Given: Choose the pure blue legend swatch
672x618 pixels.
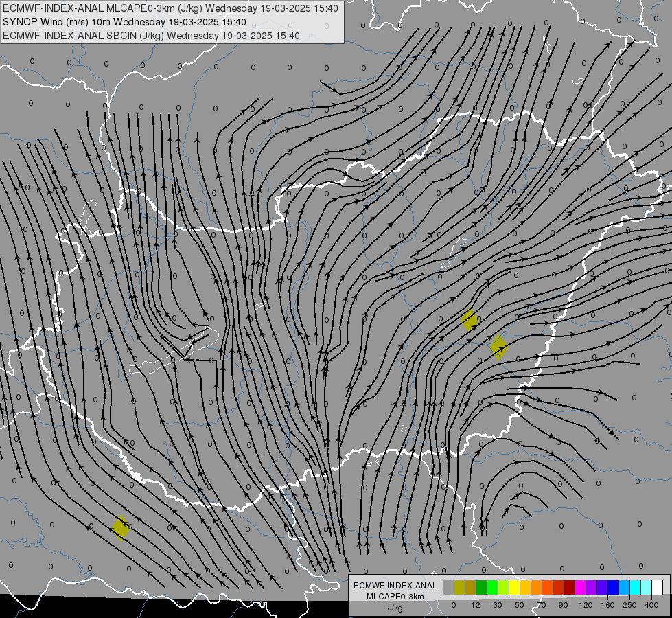Looking at the screenshot, I should tap(614, 587).
